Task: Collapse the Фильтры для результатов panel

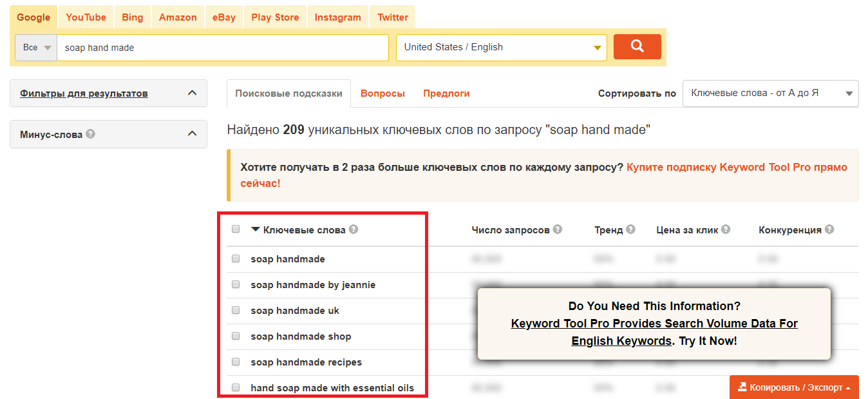Action: 192,93
